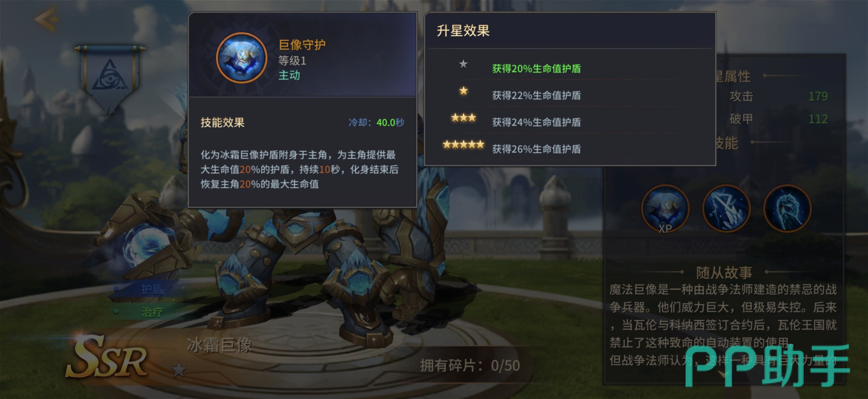Select the XP skill icon
The image size is (868, 399).
click(x=665, y=209)
